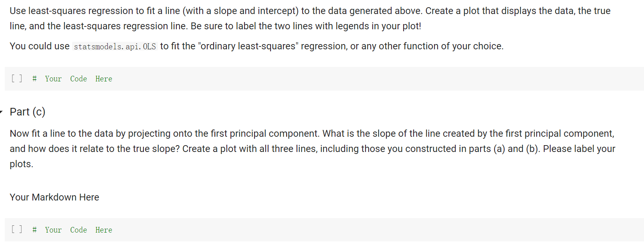644x247 pixels.
Task: Select the inline code statsmodels.api.OLS
Action: (115, 47)
